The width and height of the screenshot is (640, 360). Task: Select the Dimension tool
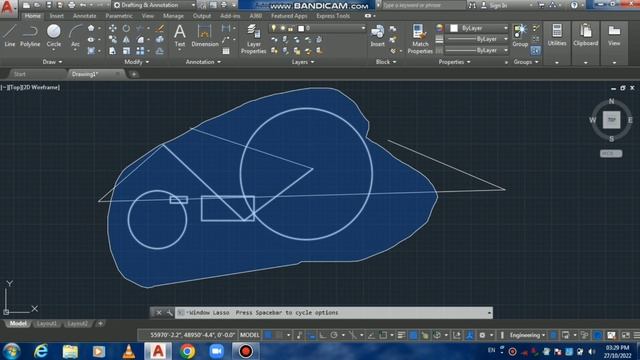(x=204, y=35)
